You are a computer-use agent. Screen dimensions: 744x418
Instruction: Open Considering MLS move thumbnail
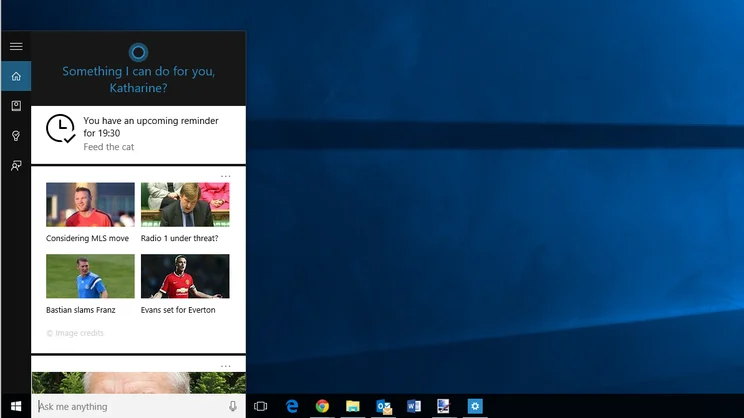pyautogui.click(x=90, y=204)
